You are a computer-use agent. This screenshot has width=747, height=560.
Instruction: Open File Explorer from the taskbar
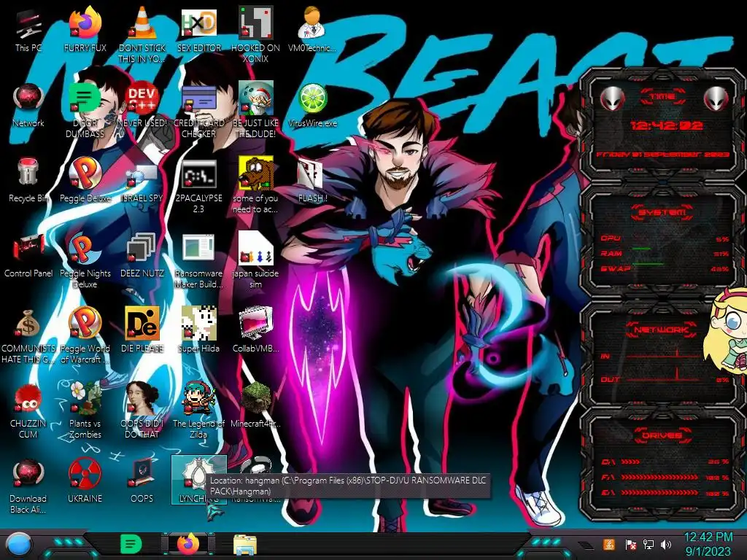tap(245, 545)
